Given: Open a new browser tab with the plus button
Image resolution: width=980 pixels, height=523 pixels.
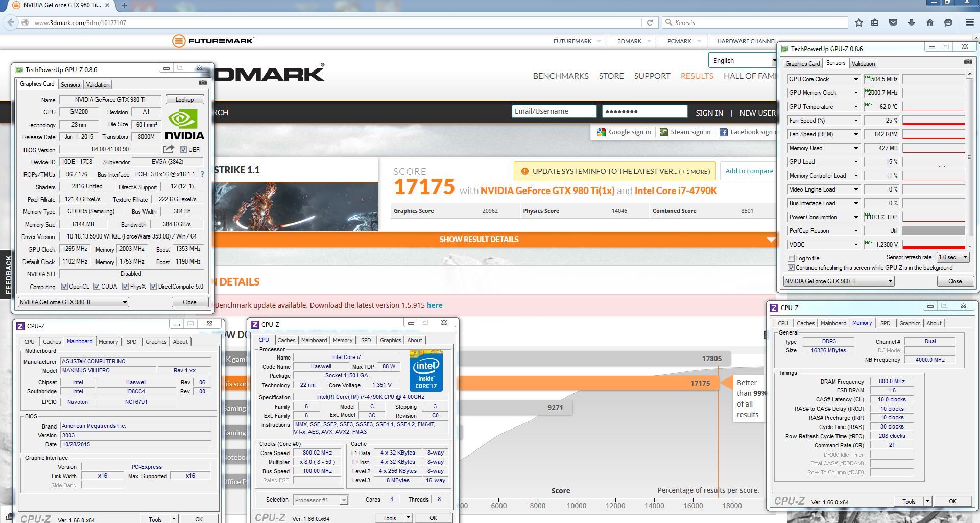Looking at the screenshot, I should [x=124, y=5].
